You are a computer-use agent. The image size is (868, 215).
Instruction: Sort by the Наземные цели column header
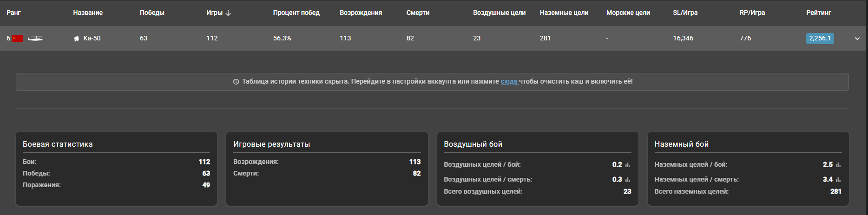coord(564,13)
